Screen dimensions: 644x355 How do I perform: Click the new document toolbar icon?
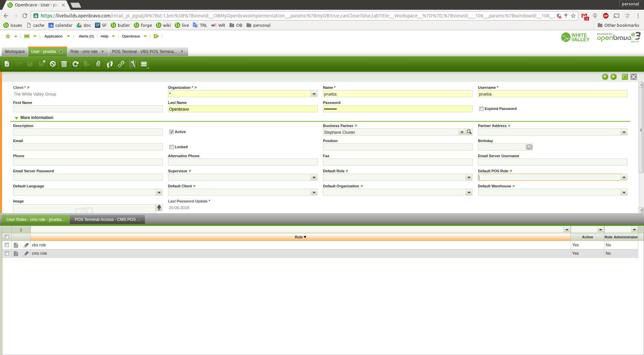click(7, 64)
